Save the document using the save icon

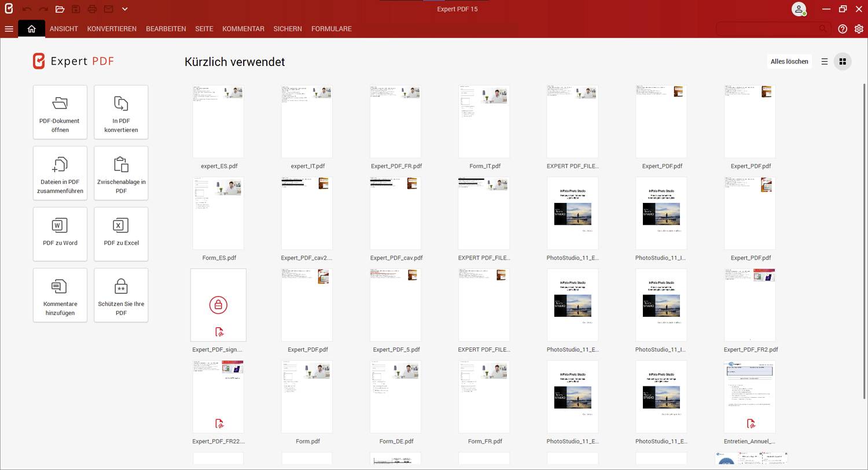(75, 9)
